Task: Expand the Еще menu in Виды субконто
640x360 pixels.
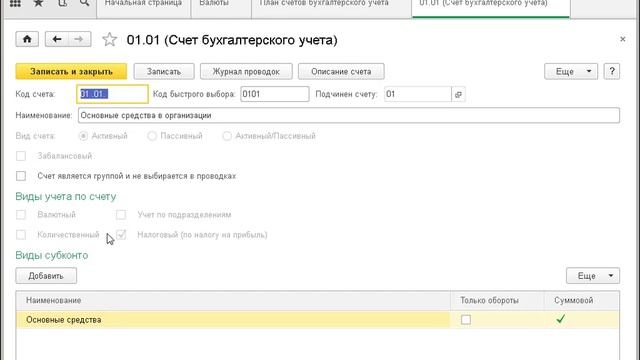Action: (593, 276)
